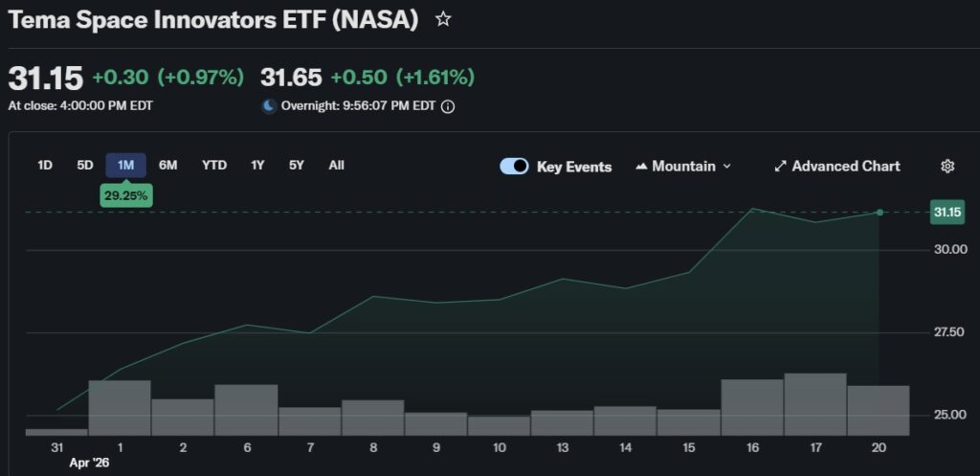This screenshot has height=476, width=980.
Task: Toggle the Key Events switch
Action: click(x=514, y=166)
